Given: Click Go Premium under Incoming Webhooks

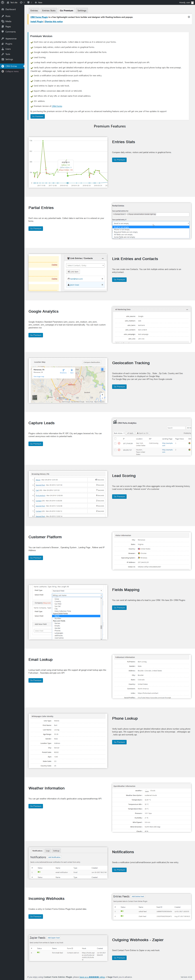Looking at the screenshot, I should tap(36, 916).
